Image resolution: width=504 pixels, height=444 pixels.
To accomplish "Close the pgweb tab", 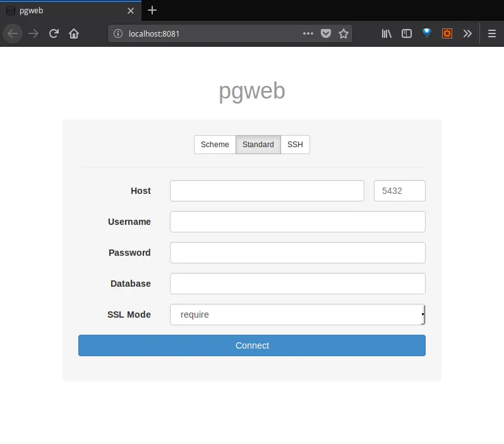I will pyautogui.click(x=131, y=11).
